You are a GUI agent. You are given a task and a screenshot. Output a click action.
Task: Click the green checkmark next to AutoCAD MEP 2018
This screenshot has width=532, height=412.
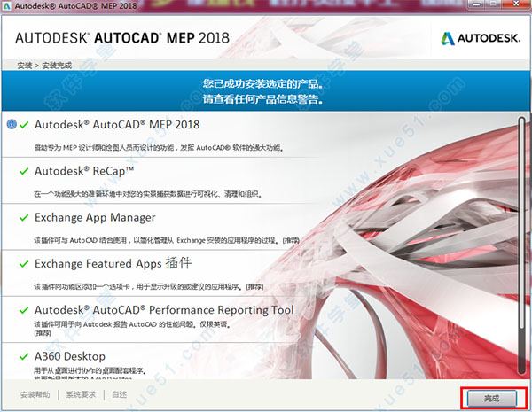click(x=24, y=125)
